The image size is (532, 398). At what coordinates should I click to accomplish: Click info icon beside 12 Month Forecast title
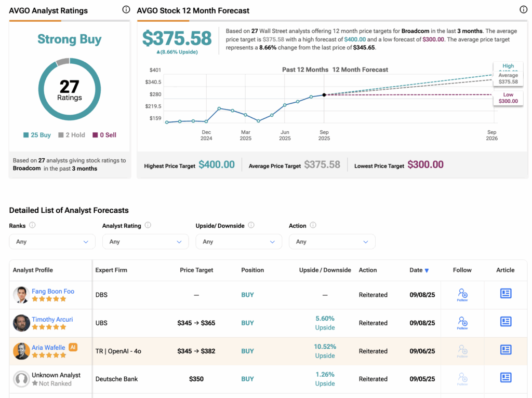[x=523, y=10]
